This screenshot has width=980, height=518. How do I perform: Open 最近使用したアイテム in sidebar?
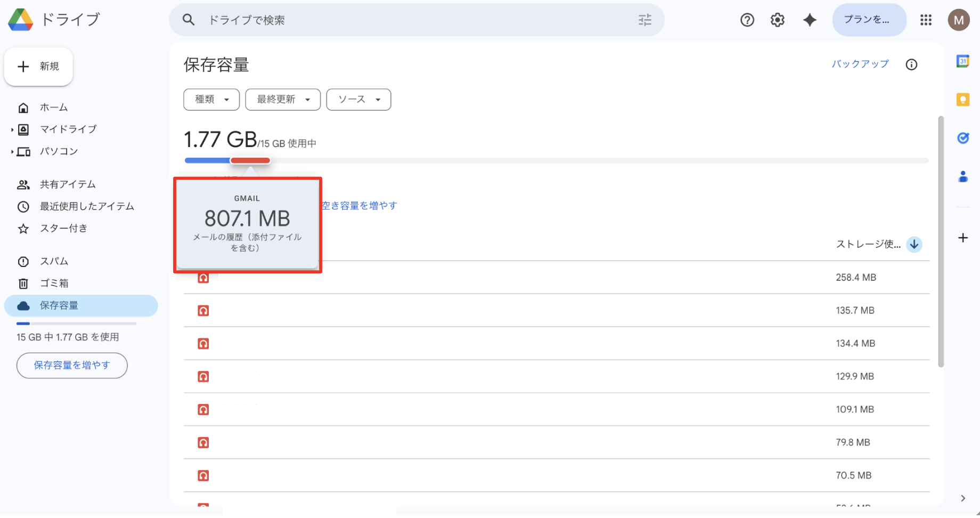click(87, 206)
